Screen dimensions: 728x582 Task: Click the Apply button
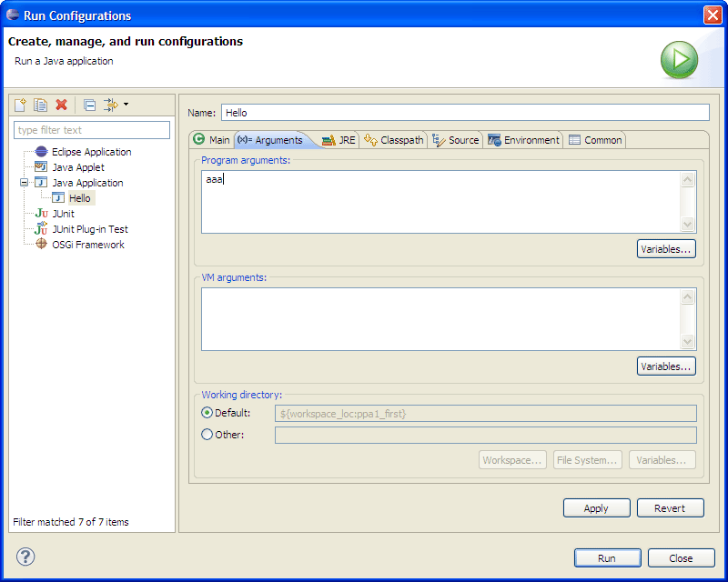[597, 508]
